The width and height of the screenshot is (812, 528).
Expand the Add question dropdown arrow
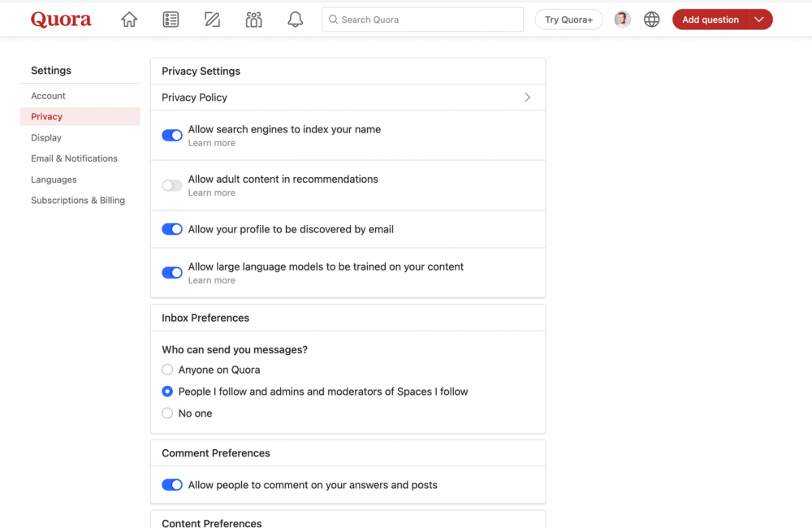[x=759, y=19]
